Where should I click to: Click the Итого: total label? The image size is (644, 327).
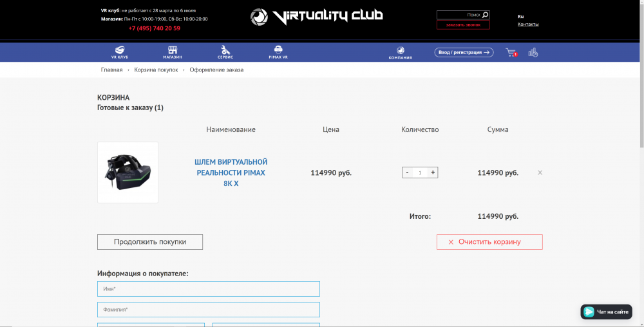[x=420, y=216]
